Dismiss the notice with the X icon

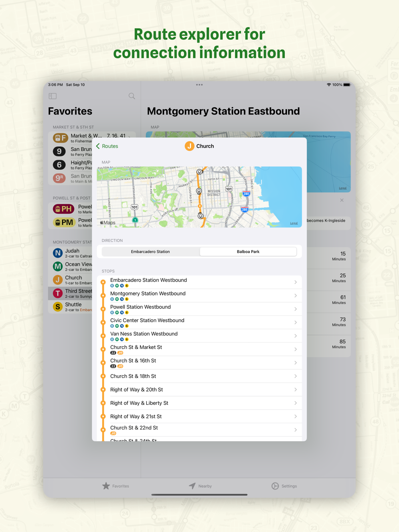342,200
